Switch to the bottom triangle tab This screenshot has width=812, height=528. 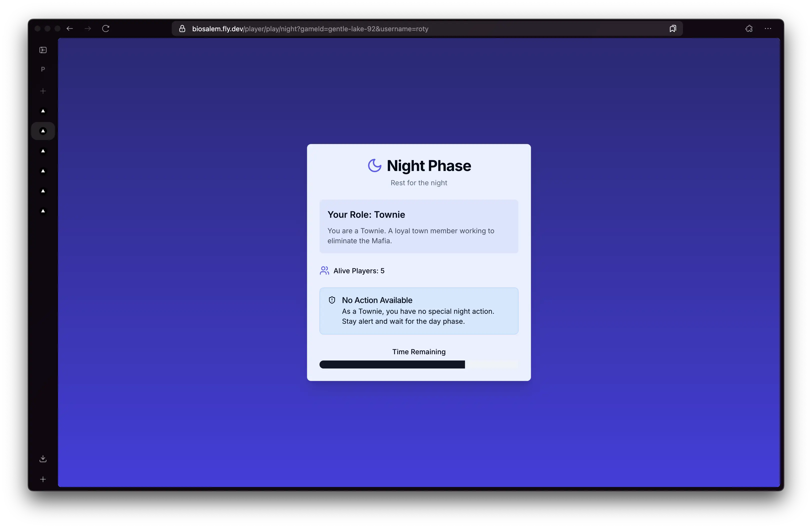(43, 211)
